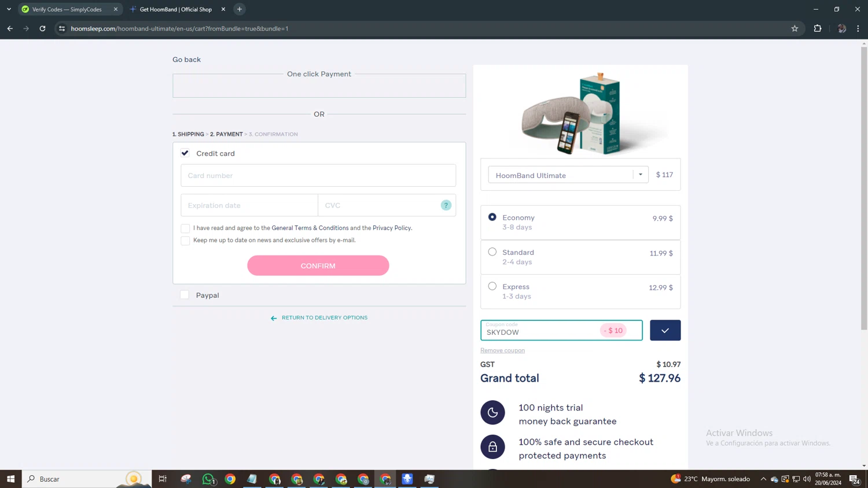Open the Chrome profile avatar

[x=841, y=28]
